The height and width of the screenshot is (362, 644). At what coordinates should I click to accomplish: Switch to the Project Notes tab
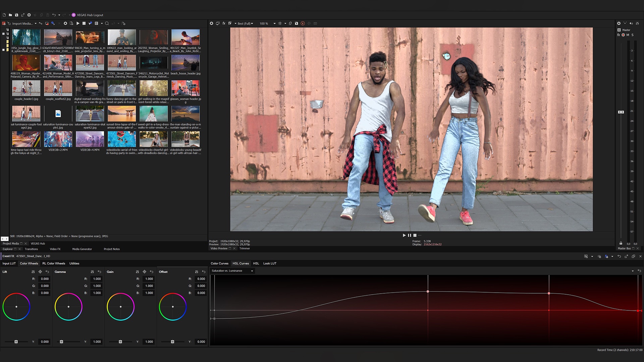click(x=112, y=249)
